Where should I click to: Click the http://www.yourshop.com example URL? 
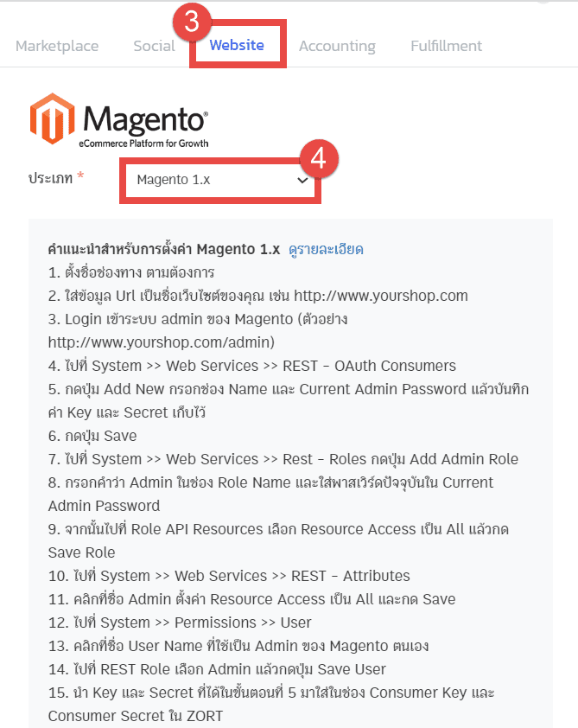(381, 296)
